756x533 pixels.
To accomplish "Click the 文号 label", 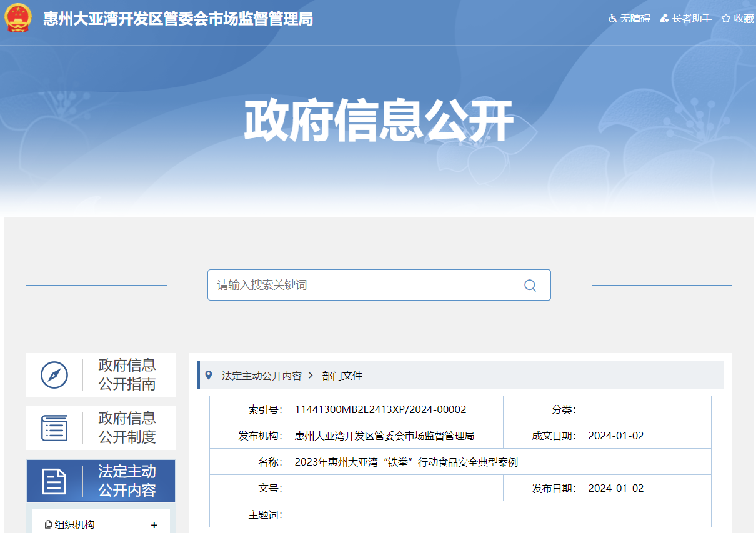I will (x=271, y=489).
